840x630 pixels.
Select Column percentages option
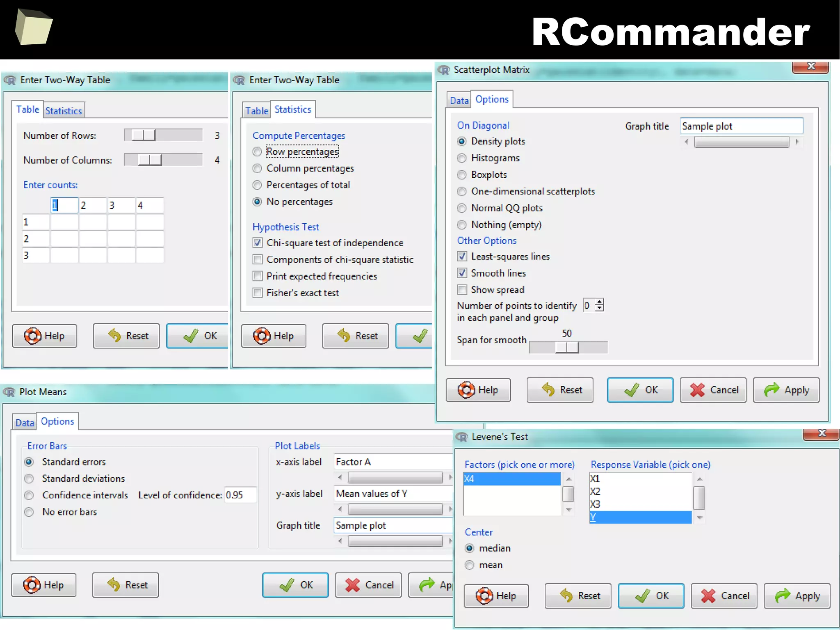click(x=257, y=169)
